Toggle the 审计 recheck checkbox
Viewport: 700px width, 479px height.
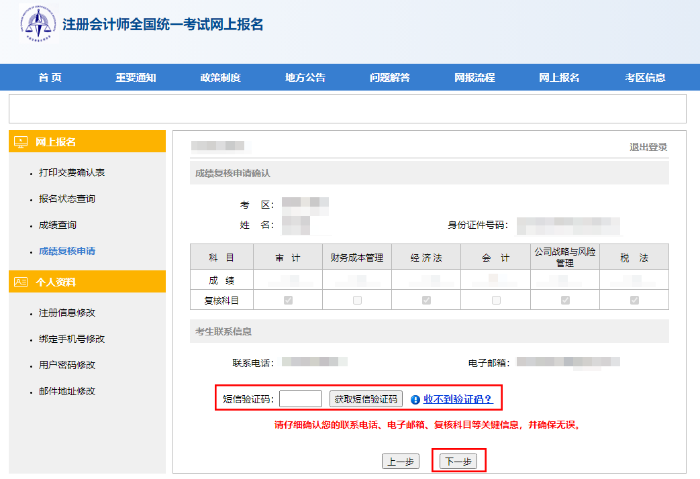pyautogui.click(x=288, y=300)
